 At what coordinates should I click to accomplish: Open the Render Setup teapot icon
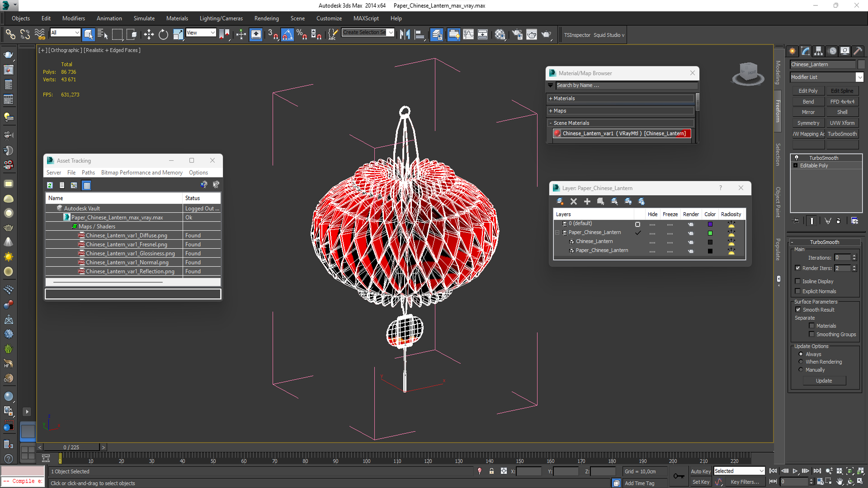(517, 34)
